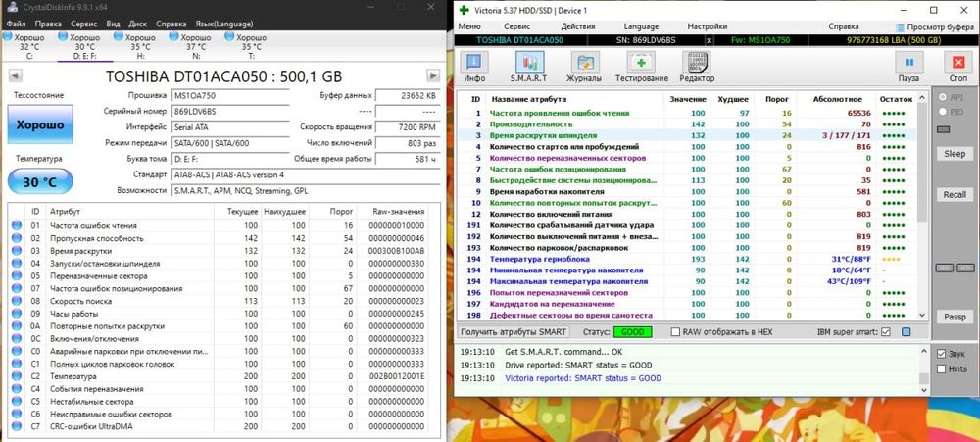The height and width of the screenshot is (442, 980).
Task: Click the x next to serial number
Action: (x=709, y=40)
